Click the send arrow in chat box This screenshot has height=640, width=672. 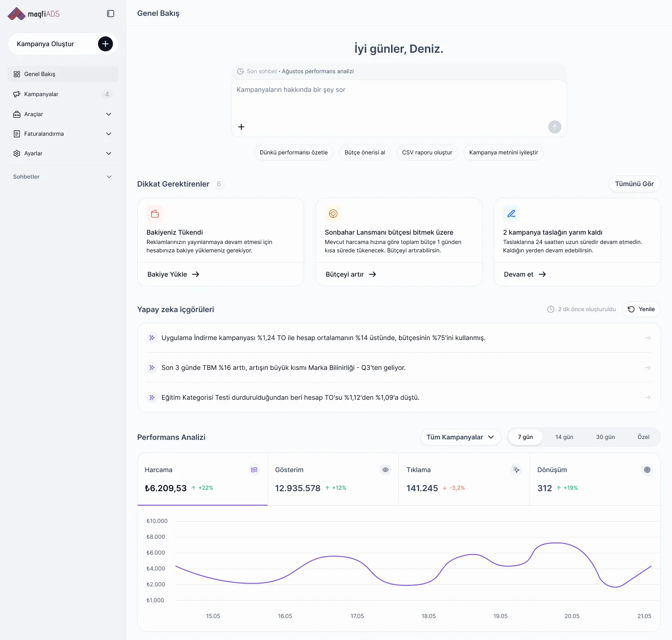pyautogui.click(x=555, y=127)
